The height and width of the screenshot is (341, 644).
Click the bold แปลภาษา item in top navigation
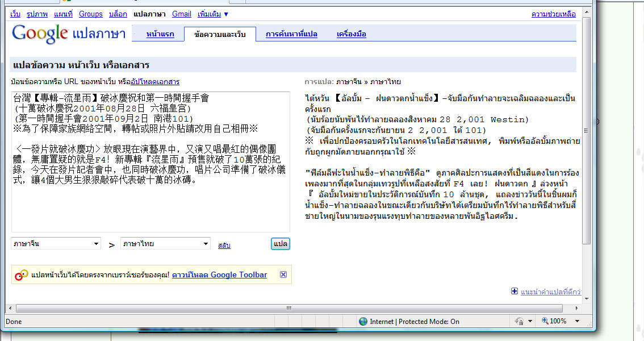coord(149,14)
